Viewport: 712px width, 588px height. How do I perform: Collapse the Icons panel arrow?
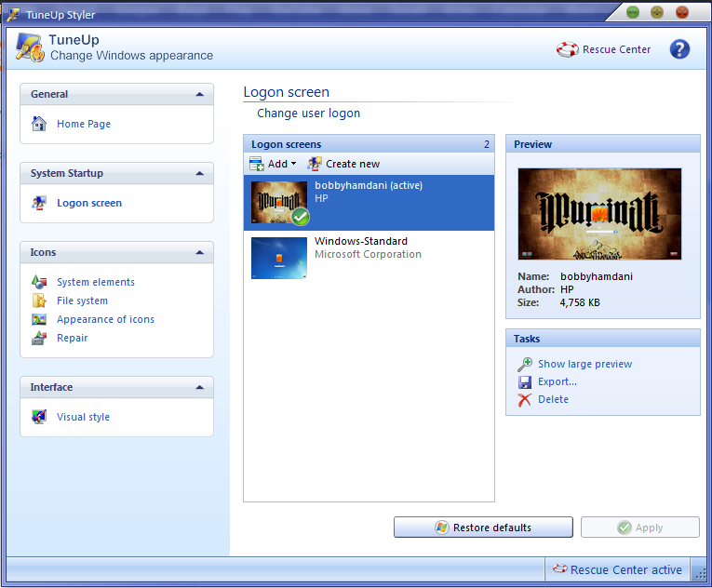[x=199, y=252]
